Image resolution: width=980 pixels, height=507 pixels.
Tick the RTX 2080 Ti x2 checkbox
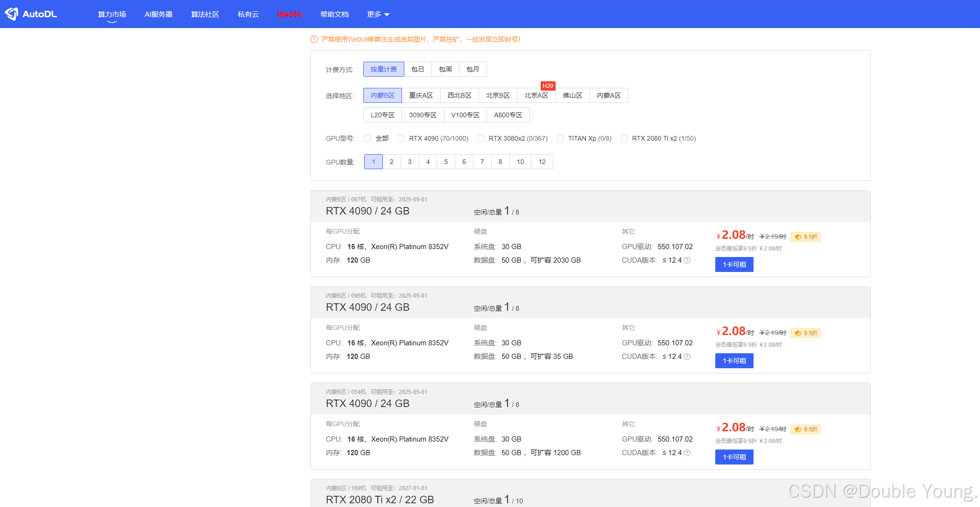pyautogui.click(x=624, y=138)
